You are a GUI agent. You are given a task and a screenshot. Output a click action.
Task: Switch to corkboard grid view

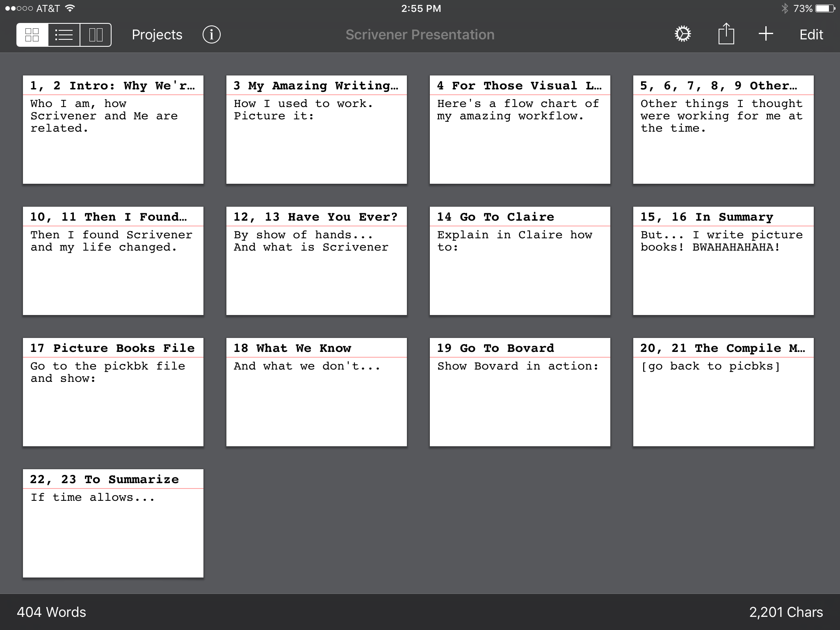click(32, 35)
